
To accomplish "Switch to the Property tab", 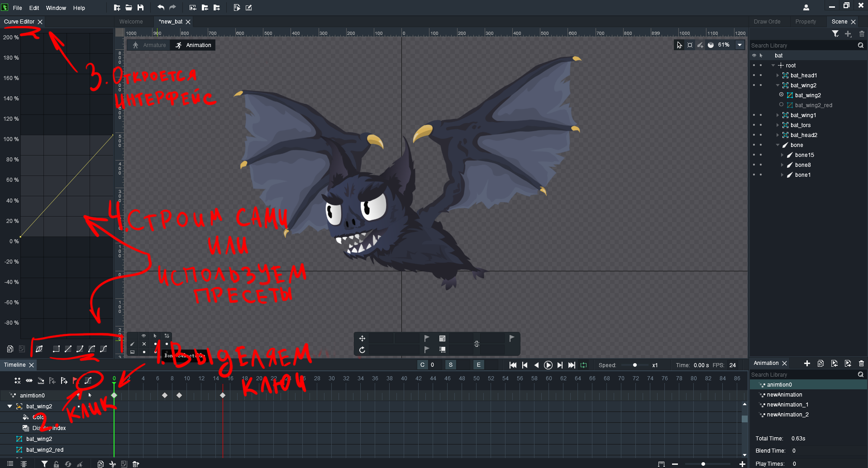I will click(806, 22).
